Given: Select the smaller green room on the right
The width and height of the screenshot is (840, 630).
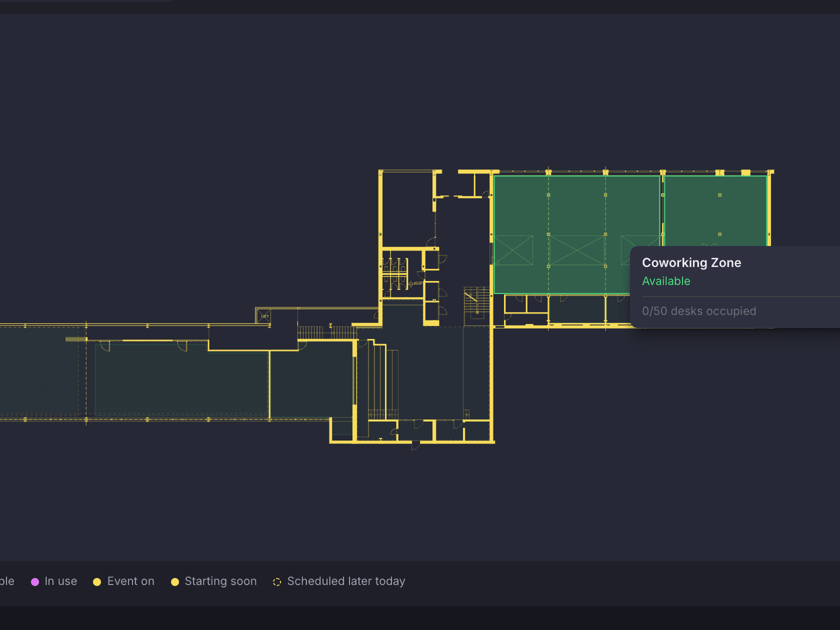Looking at the screenshot, I should 715,210.
